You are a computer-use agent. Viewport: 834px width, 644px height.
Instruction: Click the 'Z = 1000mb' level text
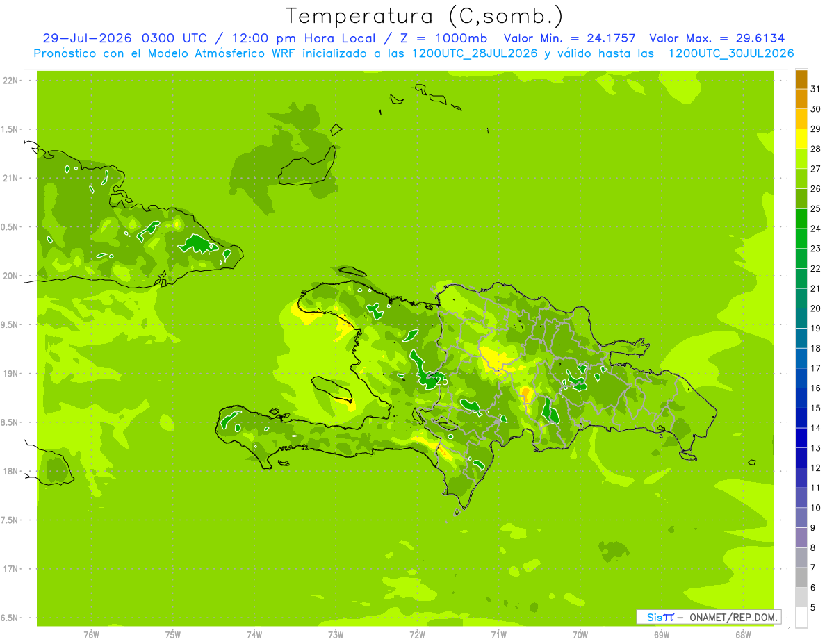[445, 38]
